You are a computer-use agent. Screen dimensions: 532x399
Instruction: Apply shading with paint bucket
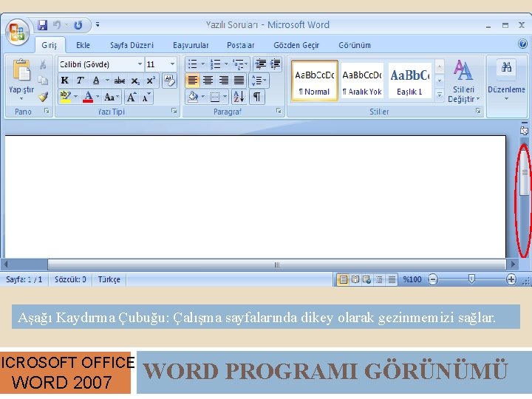(x=193, y=97)
